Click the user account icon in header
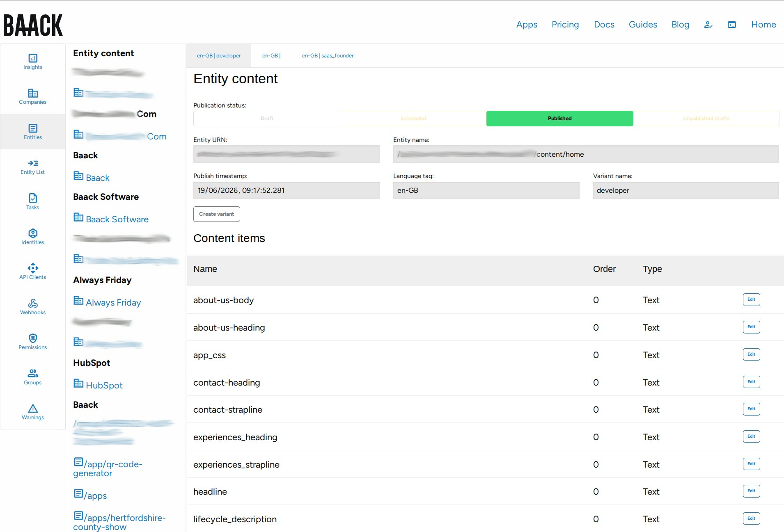 pos(708,25)
